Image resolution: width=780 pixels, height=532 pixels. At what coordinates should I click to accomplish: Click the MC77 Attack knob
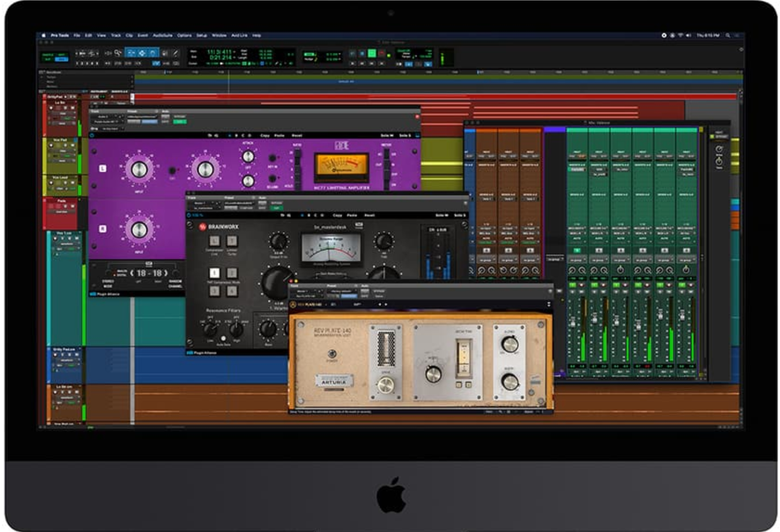tap(248, 156)
